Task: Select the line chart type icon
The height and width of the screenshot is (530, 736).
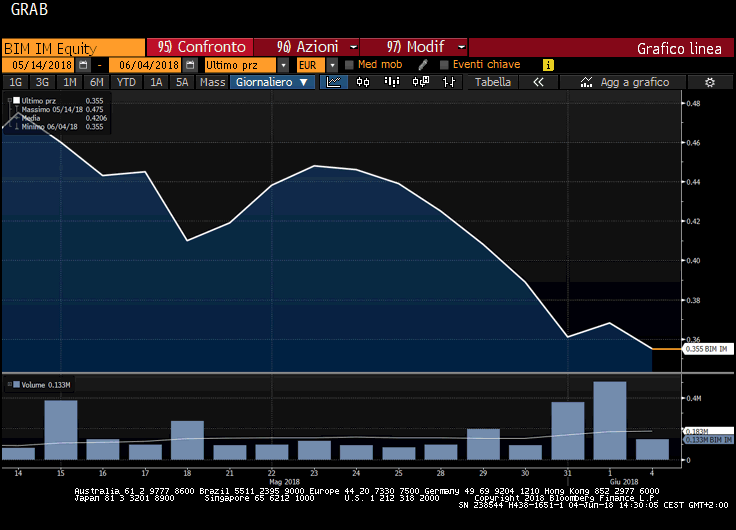Action: [x=334, y=82]
